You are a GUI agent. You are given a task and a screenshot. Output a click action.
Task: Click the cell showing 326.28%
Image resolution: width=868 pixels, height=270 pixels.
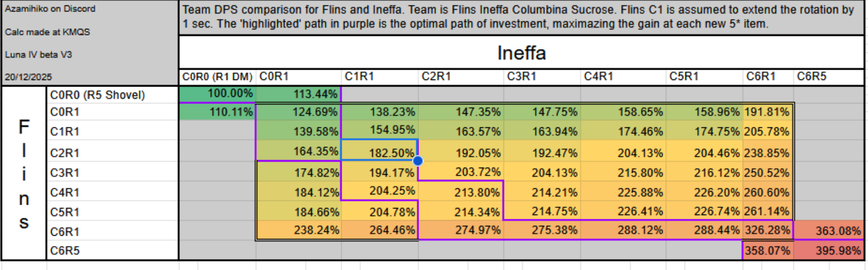(767, 231)
